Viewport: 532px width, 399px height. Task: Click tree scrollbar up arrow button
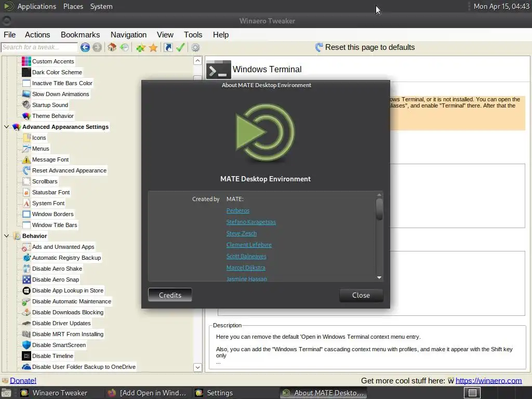(197, 61)
